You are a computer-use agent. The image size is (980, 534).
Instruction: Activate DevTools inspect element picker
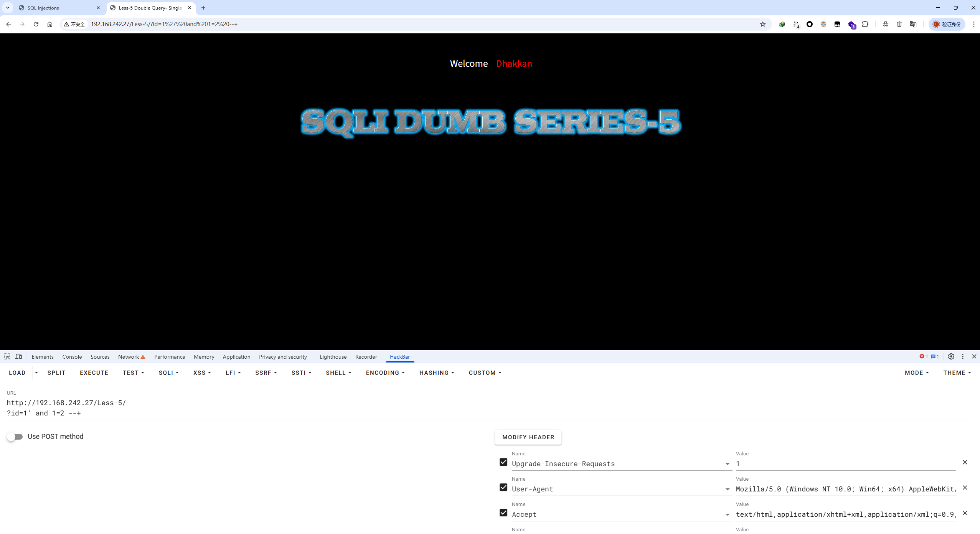7,357
